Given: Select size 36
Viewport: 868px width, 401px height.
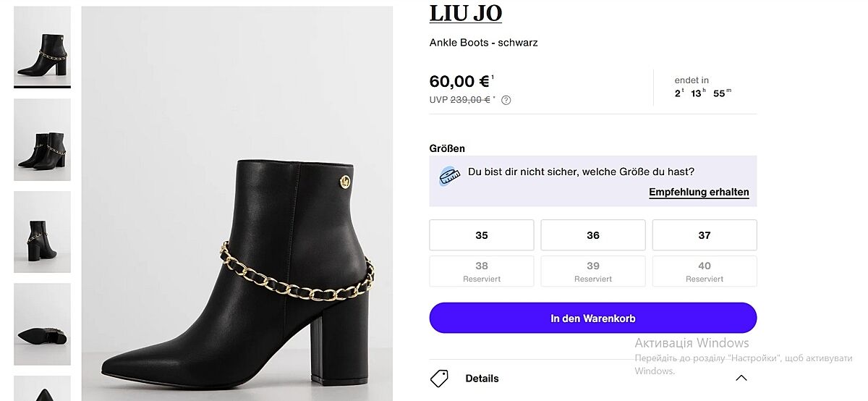Looking at the screenshot, I should click(x=593, y=235).
